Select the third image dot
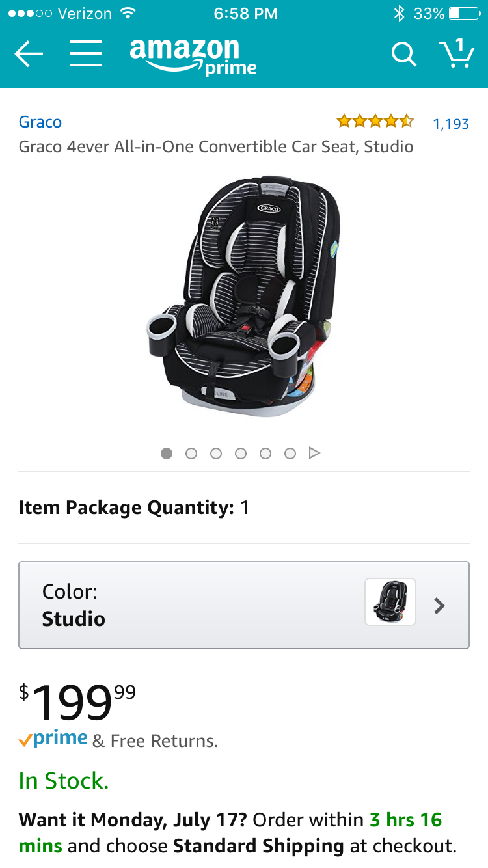The image size is (488, 868). coord(216,454)
